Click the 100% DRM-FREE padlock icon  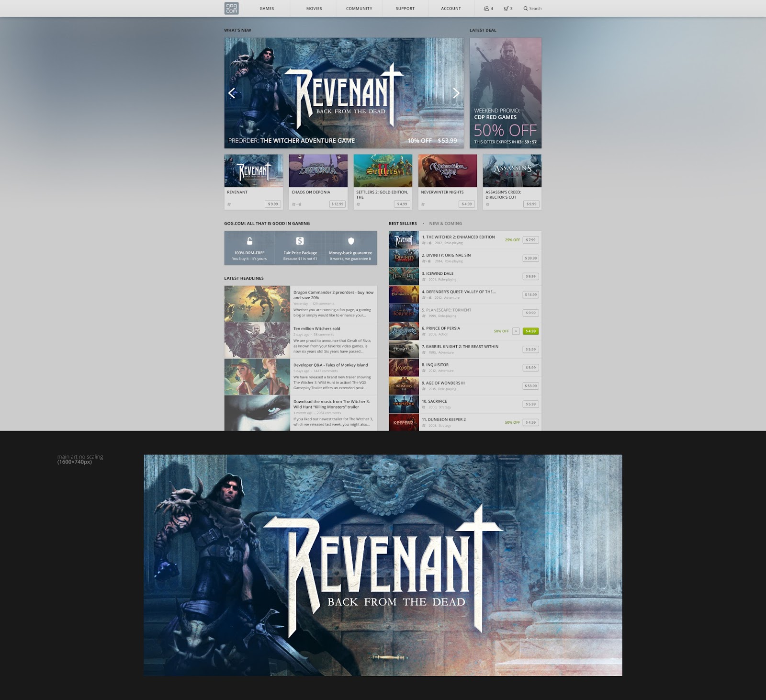249,241
